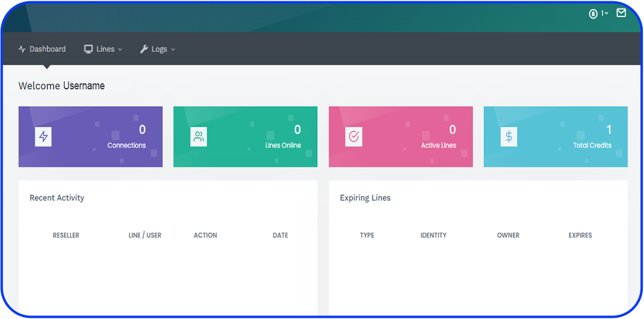Image resolution: width=644 pixels, height=319 pixels.
Task: Select the purple Connections card
Action: (90, 137)
